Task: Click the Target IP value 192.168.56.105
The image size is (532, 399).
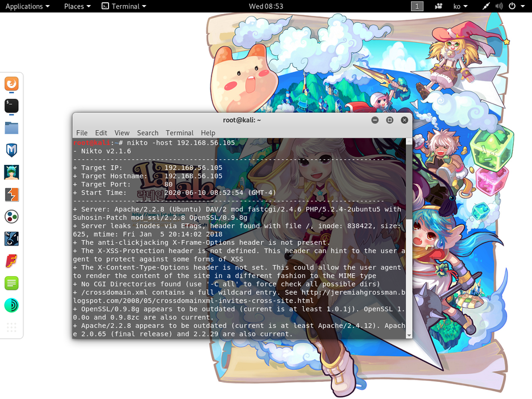Action: (193, 168)
